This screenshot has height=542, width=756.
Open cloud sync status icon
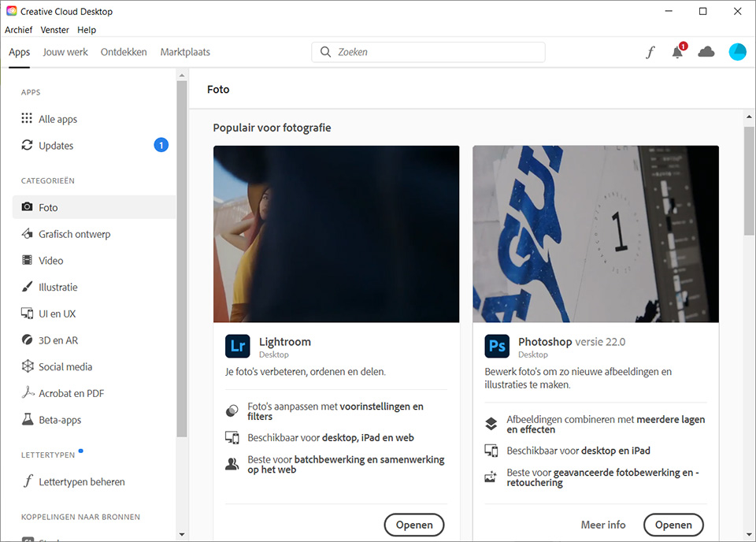706,51
